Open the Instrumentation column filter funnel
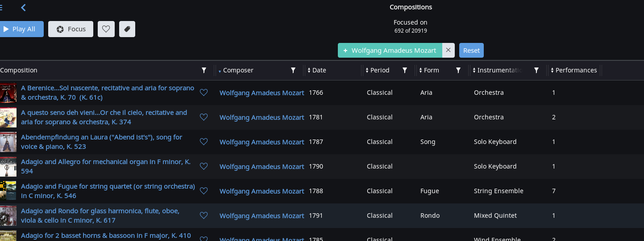This screenshot has height=241, width=644. [536, 70]
